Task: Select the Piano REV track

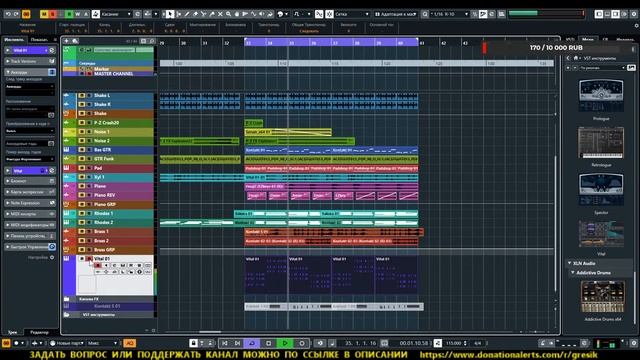Action: pos(104,195)
